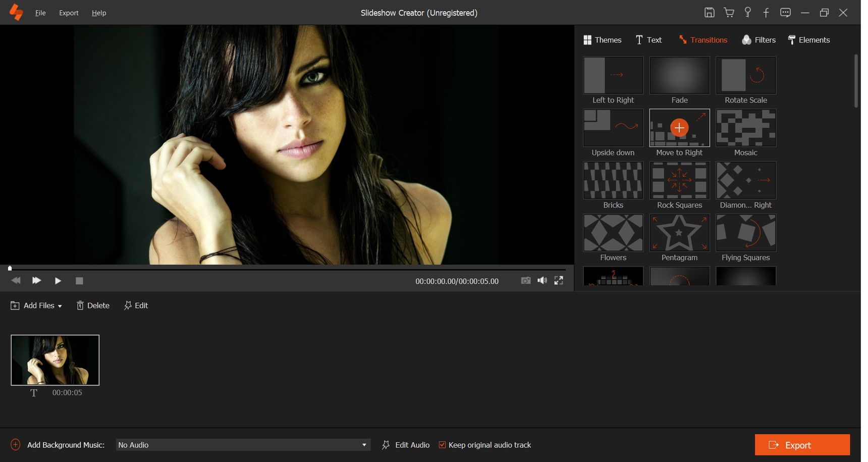Click the playback progress bar handle
868x462 pixels.
click(x=10, y=268)
